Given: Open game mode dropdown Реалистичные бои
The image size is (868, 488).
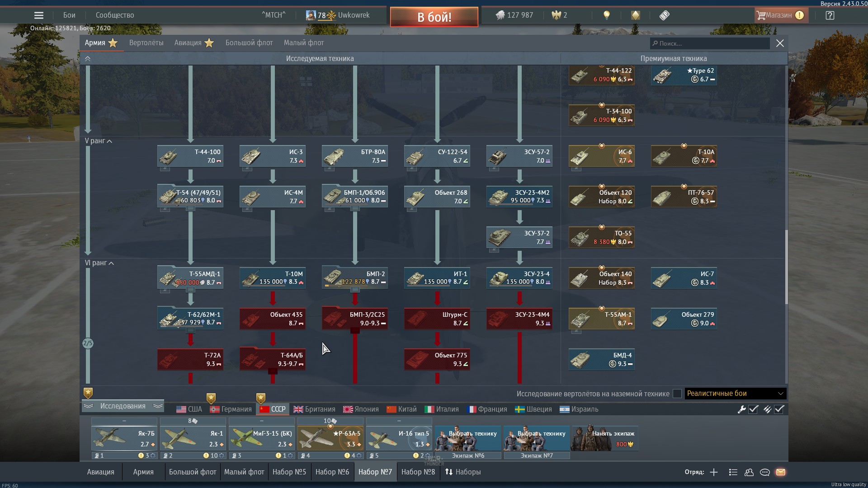Looking at the screenshot, I should point(736,394).
